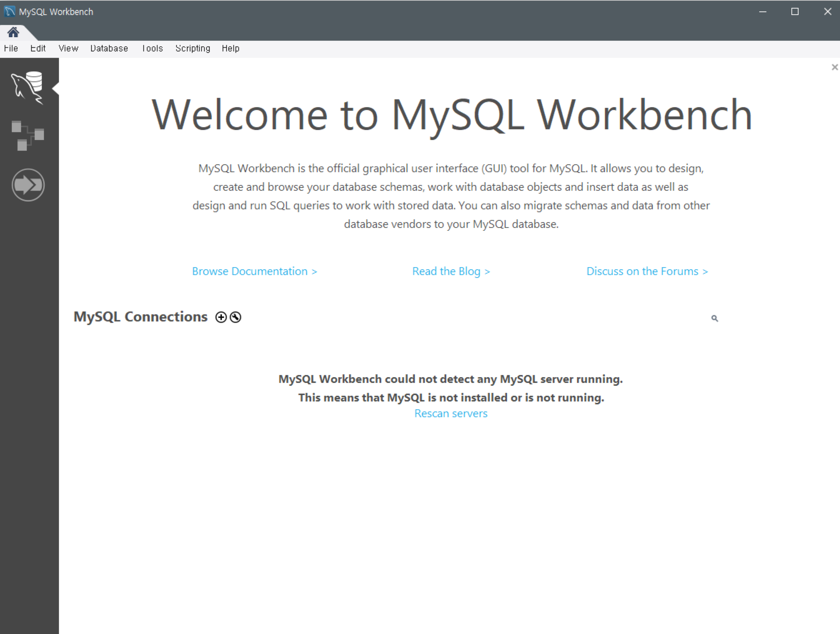The height and width of the screenshot is (634, 840).
Task: Visit Discuss on the Forums
Action: 647,271
